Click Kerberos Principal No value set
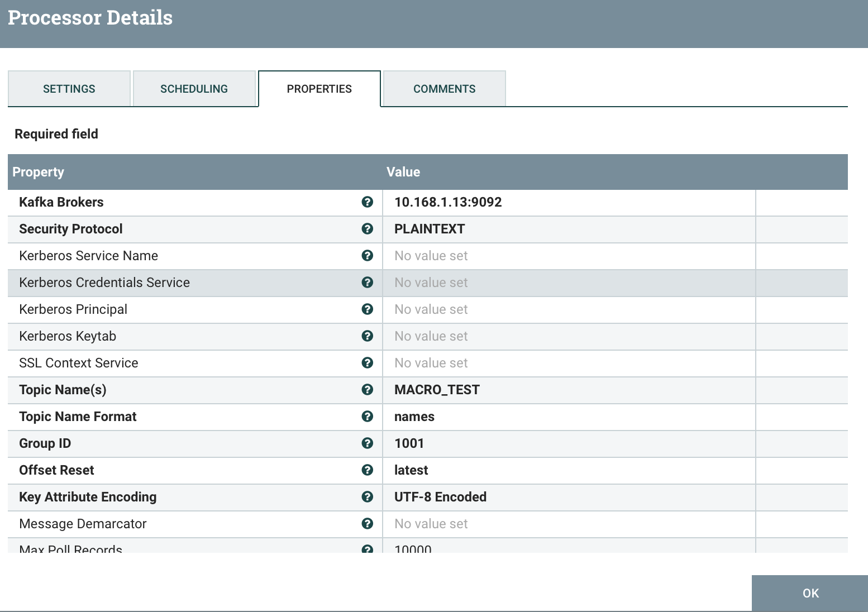The width and height of the screenshot is (868, 612). [x=431, y=309]
